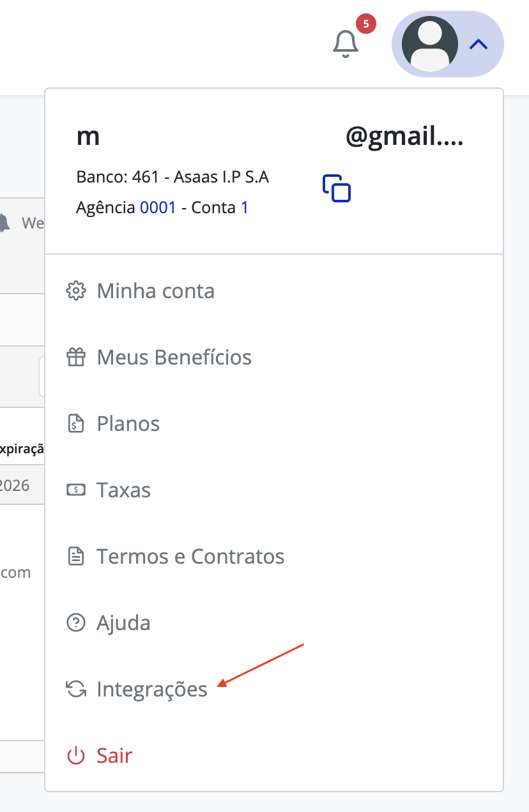Click the agency number 0001 link
The height and width of the screenshot is (812, 529).
pos(158,207)
